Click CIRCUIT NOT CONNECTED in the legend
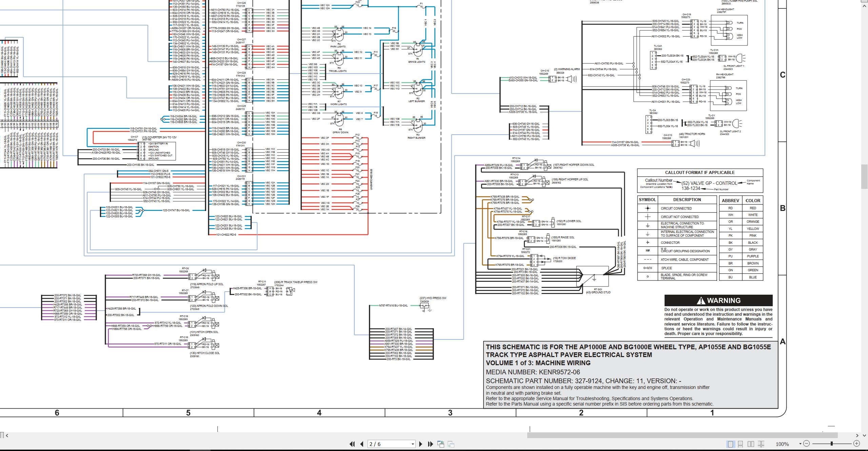Image resolution: width=868 pixels, height=451 pixels. (x=679, y=217)
